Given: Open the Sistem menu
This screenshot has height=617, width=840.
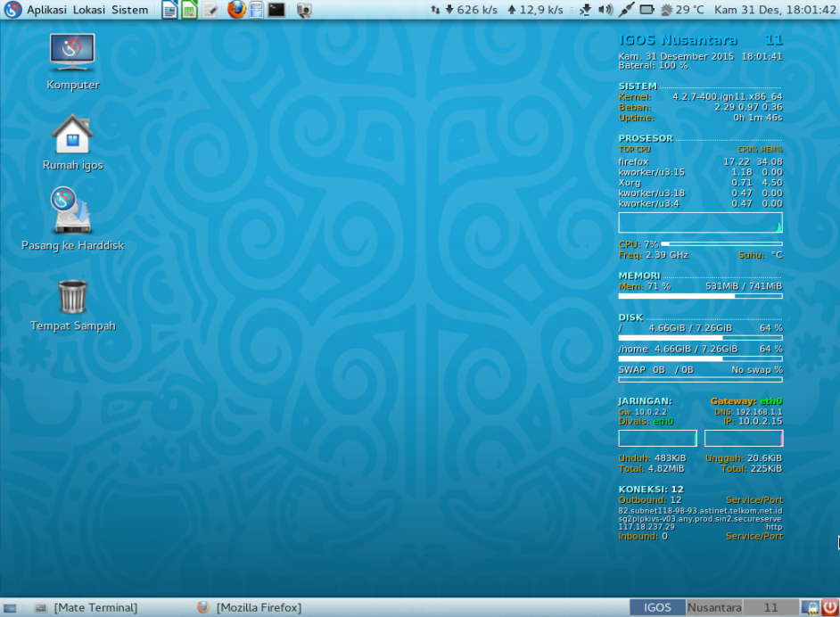Looking at the screenshot, I should click(x=130, y=10).
